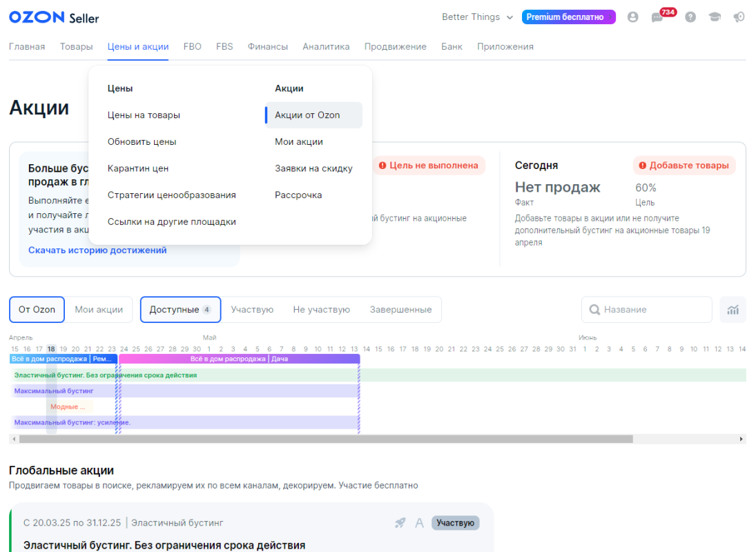Click highlighted date 18 on timeline

tap(51, 348)
